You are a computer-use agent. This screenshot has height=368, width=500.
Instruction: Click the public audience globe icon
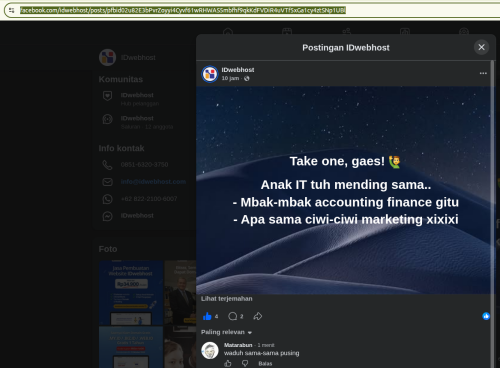pyautogui.click(x=247, y=78)
